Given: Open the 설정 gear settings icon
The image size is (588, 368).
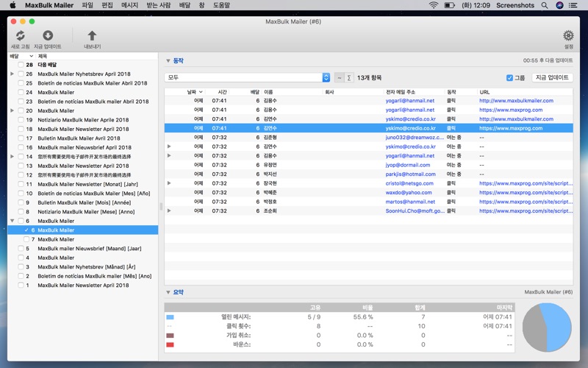Looking at the screenshot, I should 568,35.
